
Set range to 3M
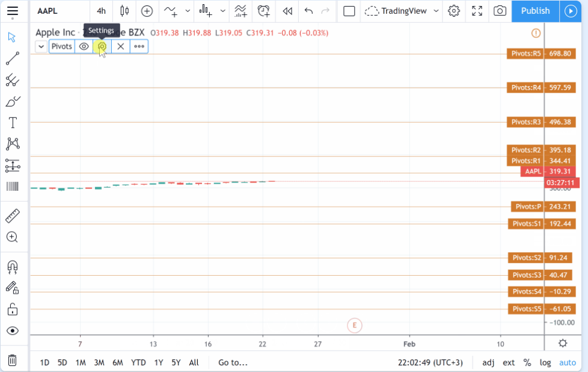99,362
